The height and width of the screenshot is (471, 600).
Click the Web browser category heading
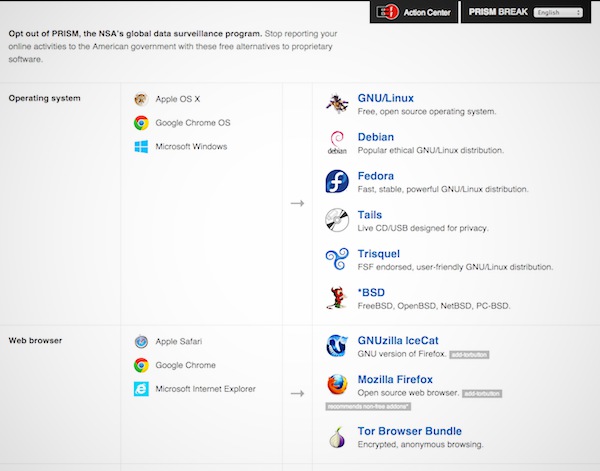click(35, 341)
